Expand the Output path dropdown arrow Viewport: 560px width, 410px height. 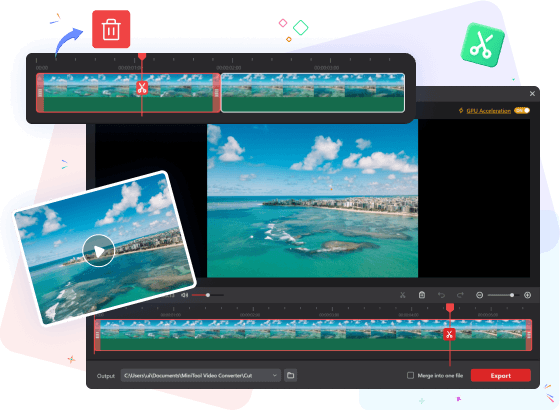tap(275, 375)
